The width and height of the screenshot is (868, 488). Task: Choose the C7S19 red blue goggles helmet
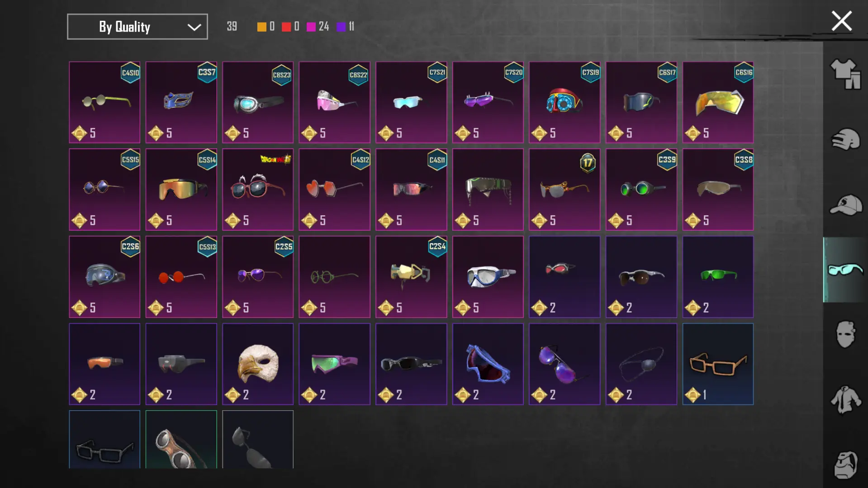[x=564, y=102]
